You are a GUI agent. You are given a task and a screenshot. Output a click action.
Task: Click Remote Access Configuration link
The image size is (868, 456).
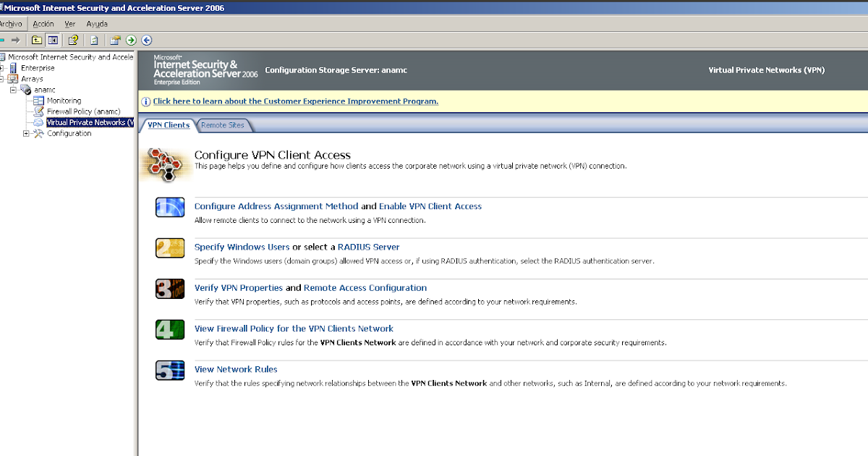[x=365, y=287]
